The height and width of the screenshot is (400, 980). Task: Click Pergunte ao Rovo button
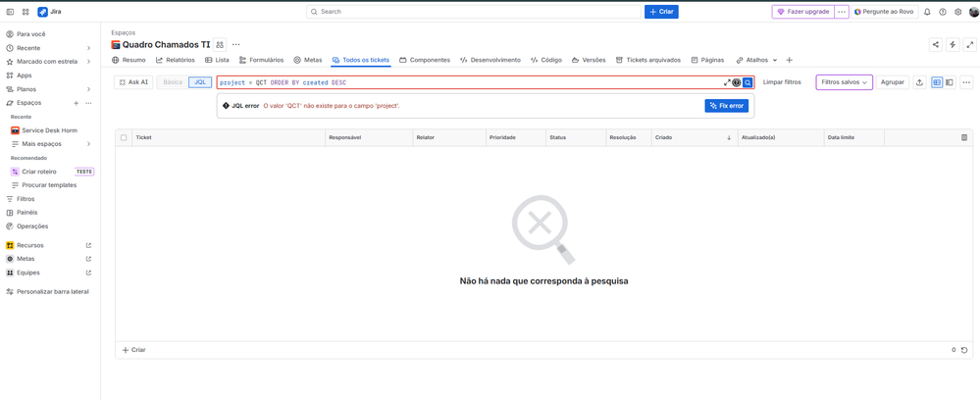point(885,12)
